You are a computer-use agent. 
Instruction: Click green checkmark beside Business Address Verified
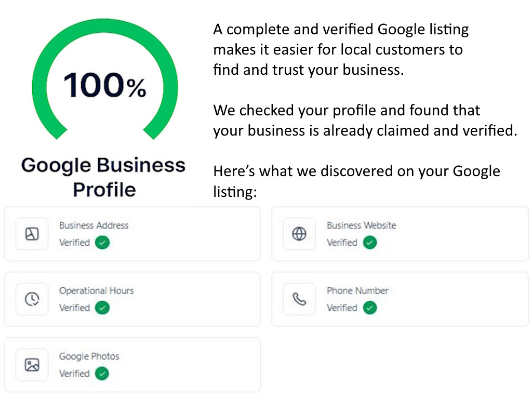pos(102,243)
